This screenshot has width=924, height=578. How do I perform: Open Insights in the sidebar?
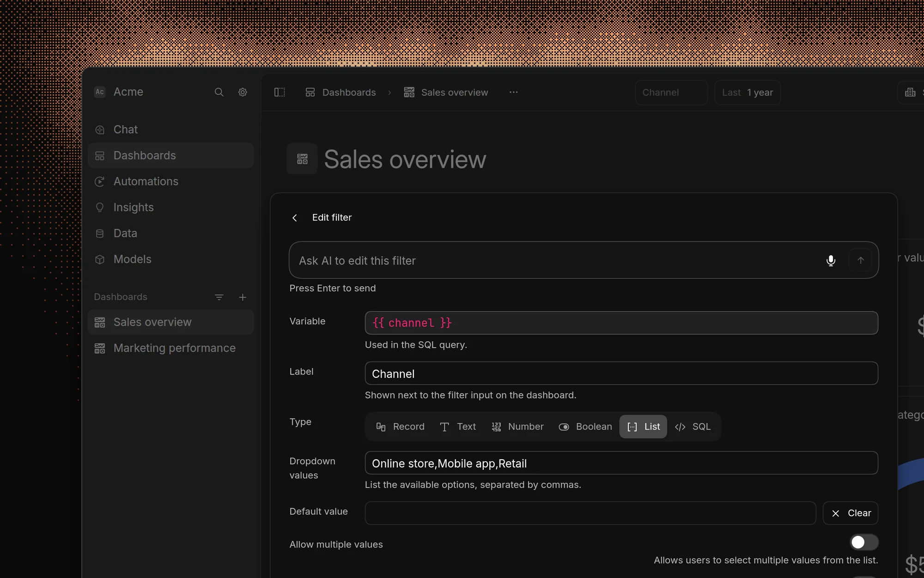170,207
